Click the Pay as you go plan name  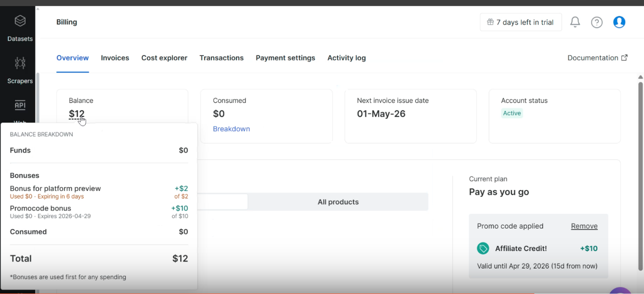[x=499, y=192]
